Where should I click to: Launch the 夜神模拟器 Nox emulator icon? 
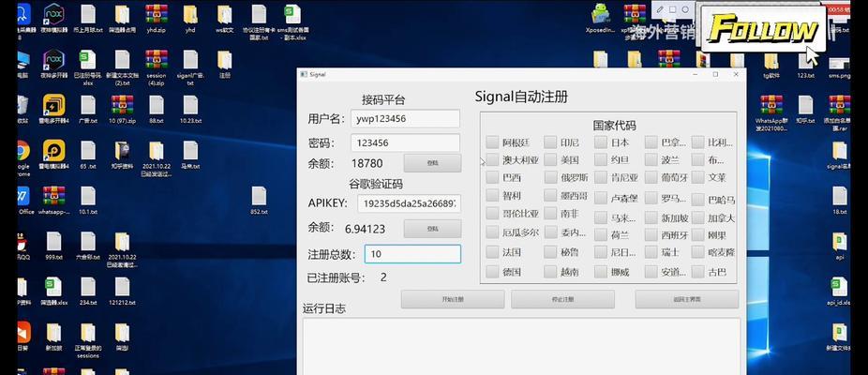tap(53, 18)
